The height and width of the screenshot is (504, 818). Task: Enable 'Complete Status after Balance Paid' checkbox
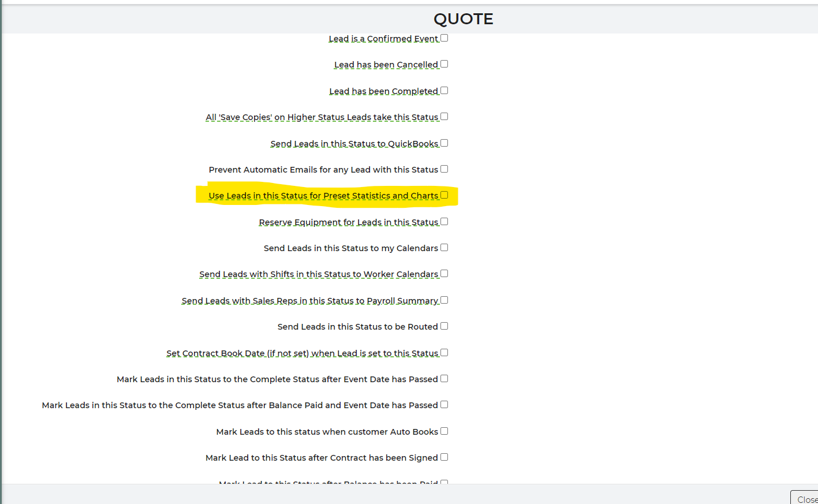click(x=444, y=405)
